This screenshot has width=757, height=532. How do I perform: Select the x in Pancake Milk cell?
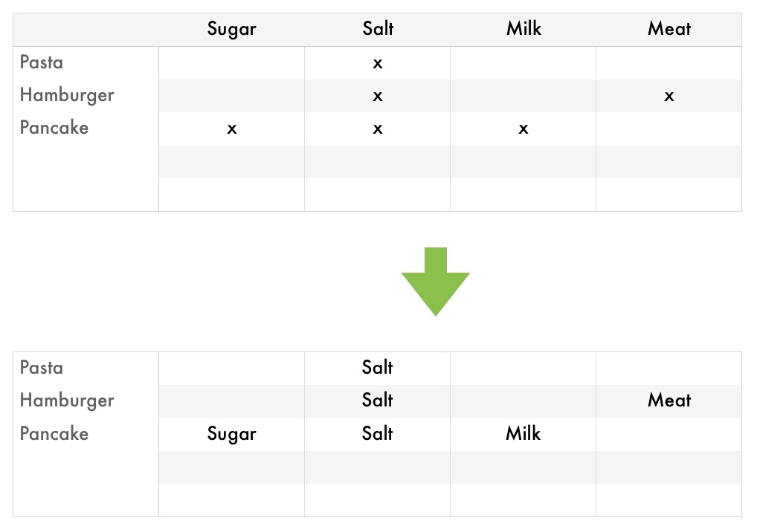pos(524,129)
